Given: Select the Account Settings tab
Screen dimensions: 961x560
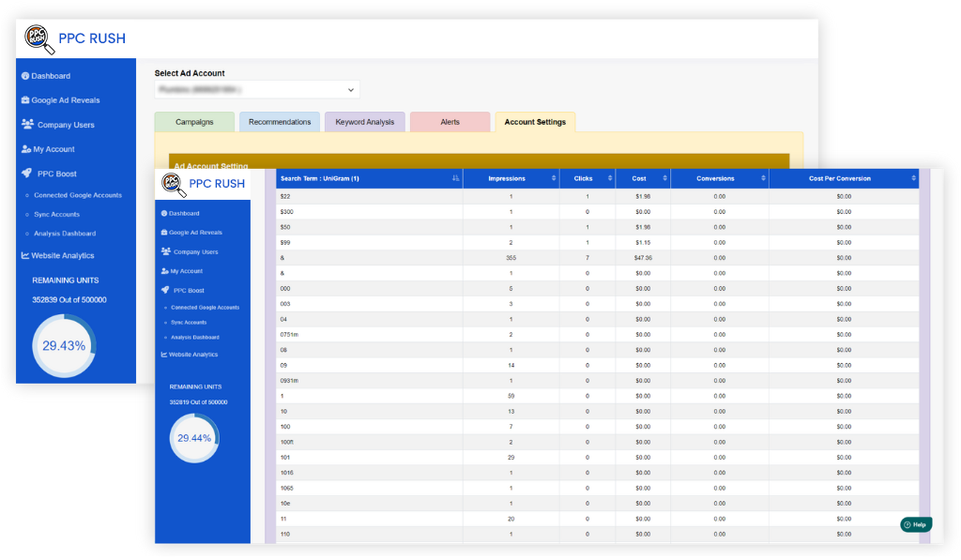Looking at the screenshot, I should (535, 122).
